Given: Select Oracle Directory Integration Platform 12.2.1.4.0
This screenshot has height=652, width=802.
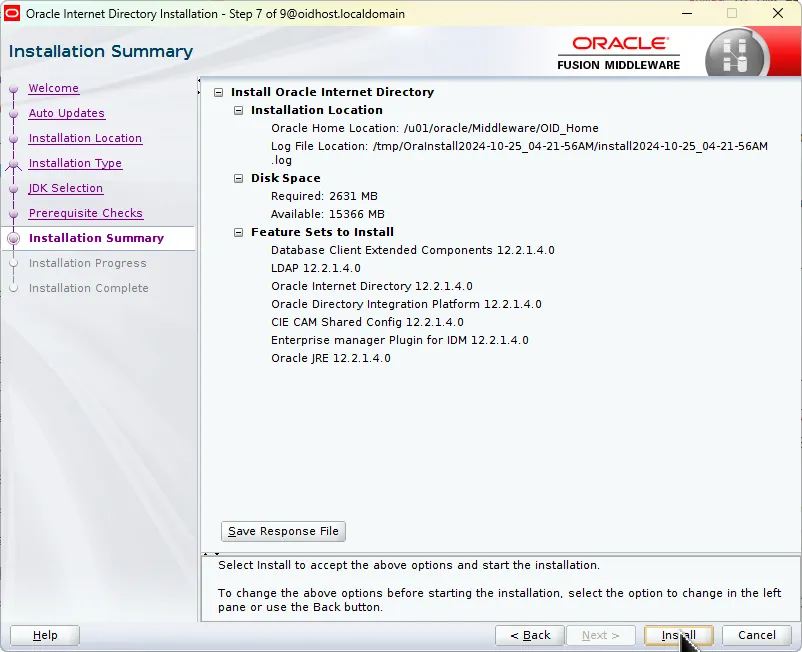Looking at the screenshot, I should pyautogui.click(x=406, y=304).
